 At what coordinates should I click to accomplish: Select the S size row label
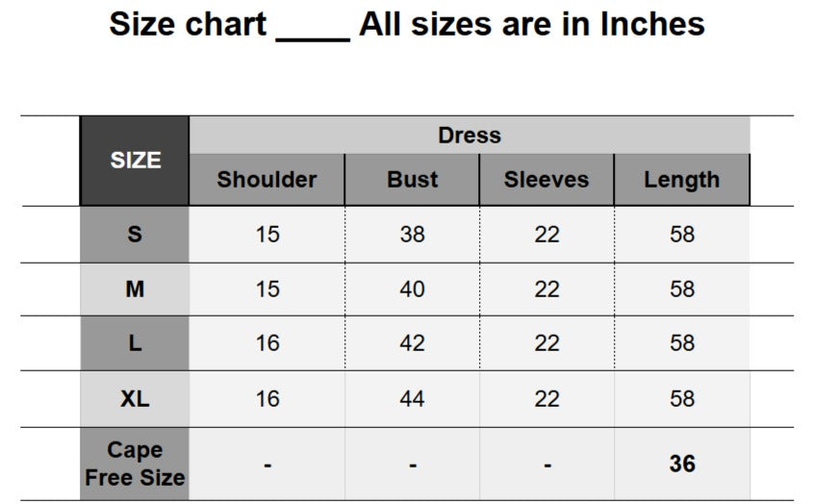click(135, 235)
